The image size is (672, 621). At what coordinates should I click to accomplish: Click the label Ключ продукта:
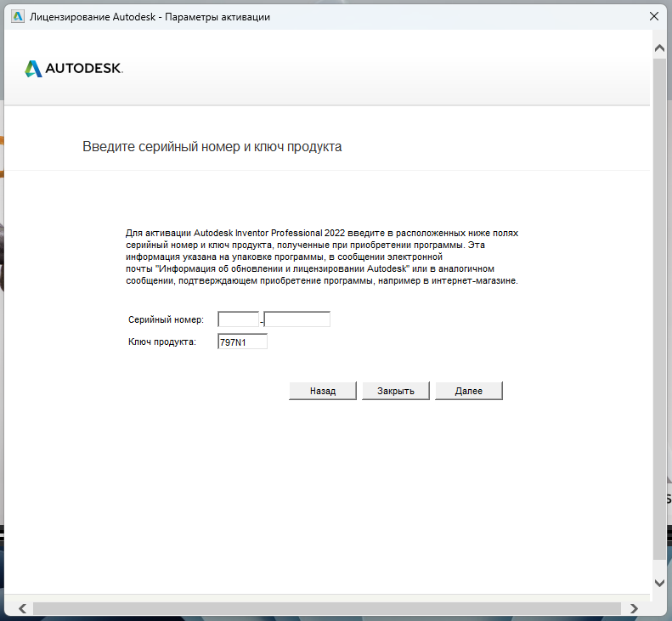(x=162, y=342)
